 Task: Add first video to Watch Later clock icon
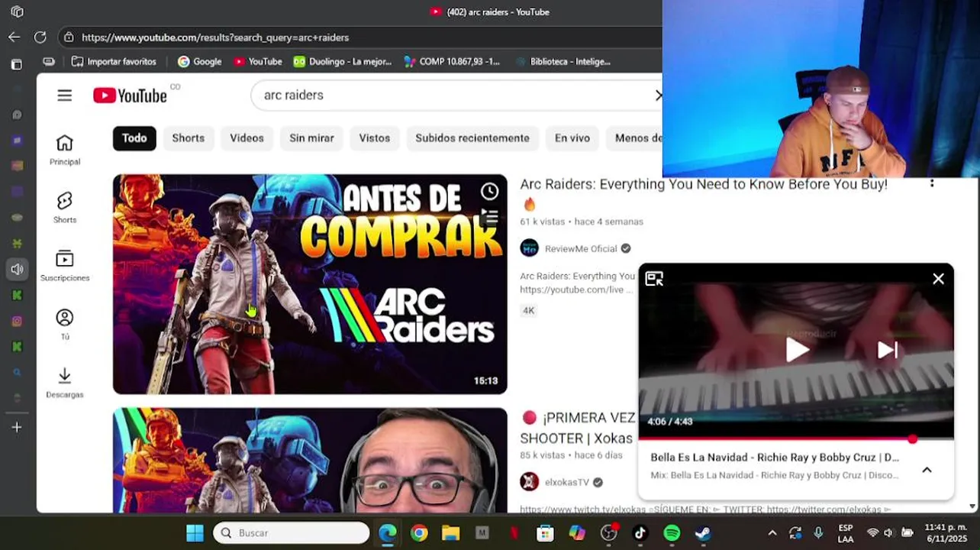(489, 192)
